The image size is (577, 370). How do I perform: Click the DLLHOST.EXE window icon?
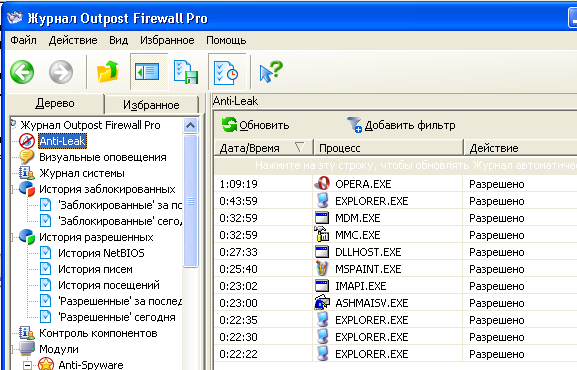[322, 252]
